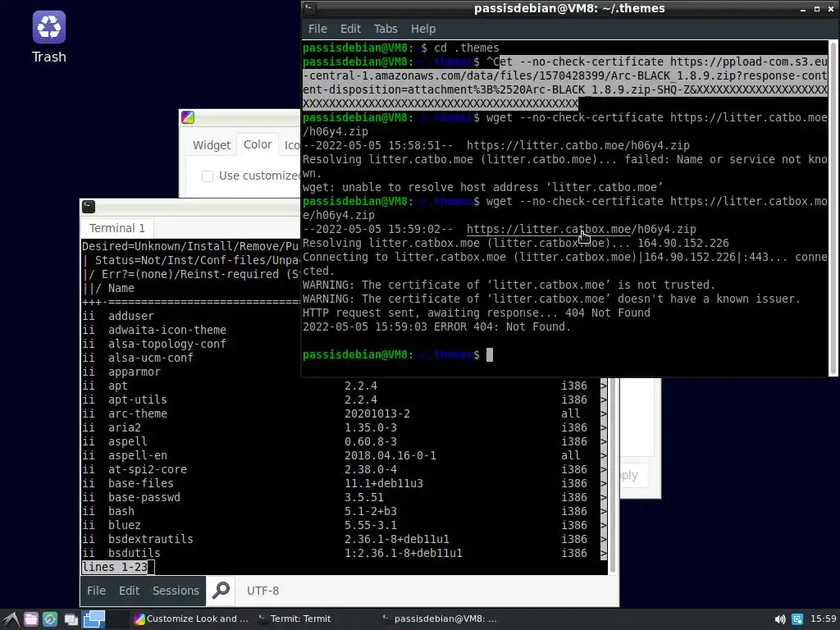840x630 pixels.
Task: Enable the Use customized color checkbox
Action: (x=208, y=176)
